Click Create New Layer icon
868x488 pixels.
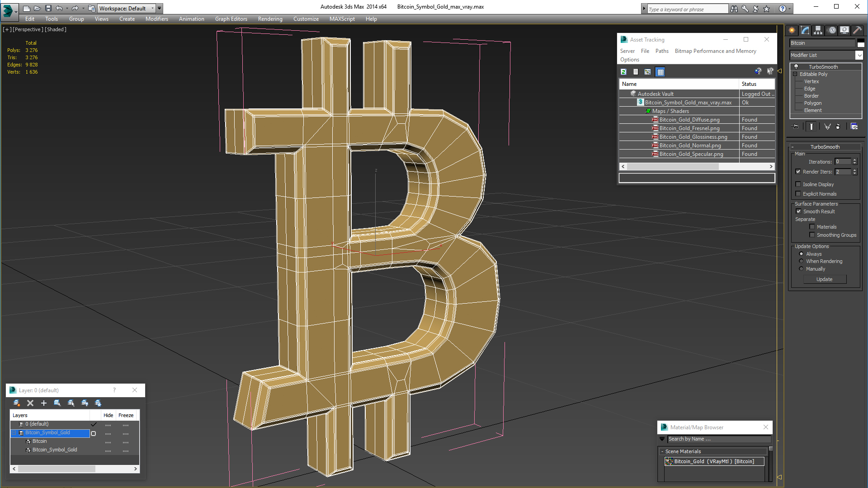tap(17, 403)
